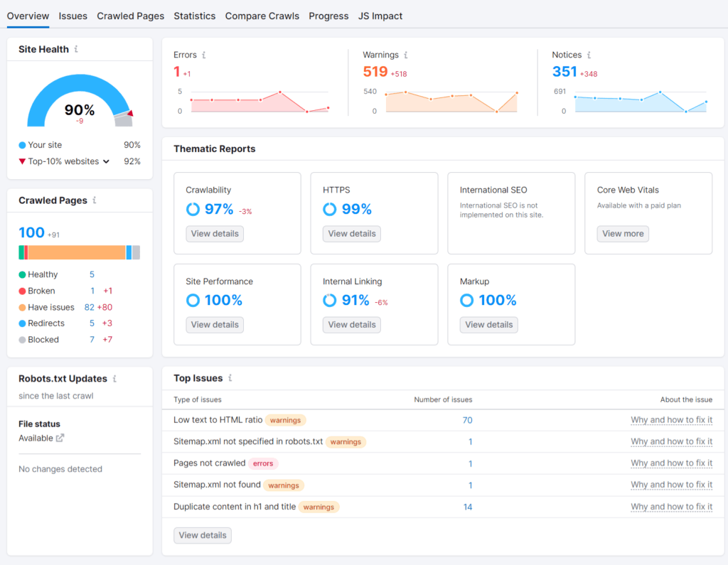Open the Compare Crawls tab

pos(262,16)
